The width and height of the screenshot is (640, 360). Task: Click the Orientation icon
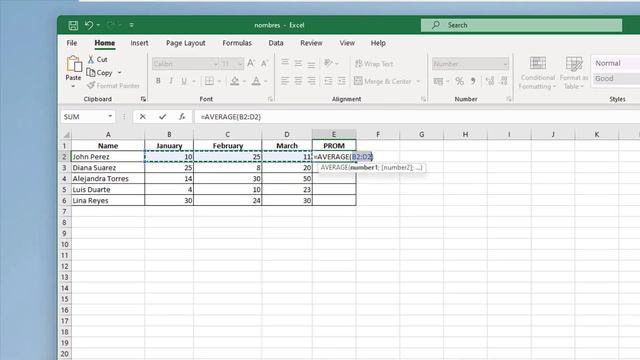pos(328,63)
